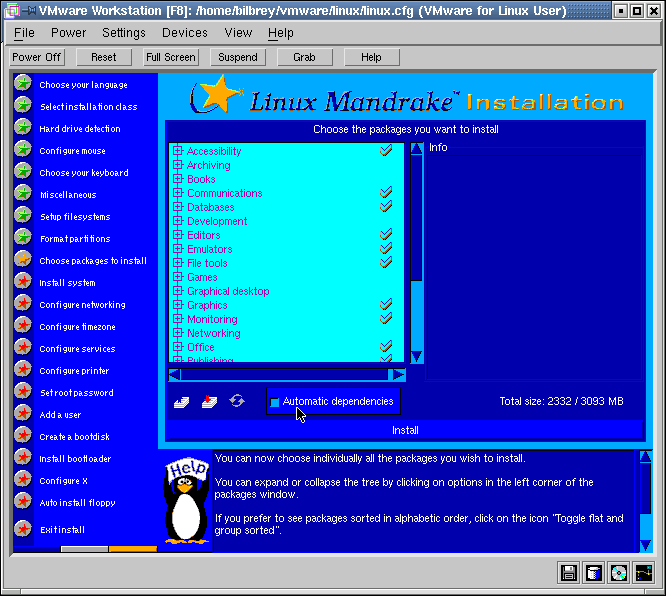Screen dimensions: 666x596
Task: Expand the Networking package group
Action: point(178,334)
